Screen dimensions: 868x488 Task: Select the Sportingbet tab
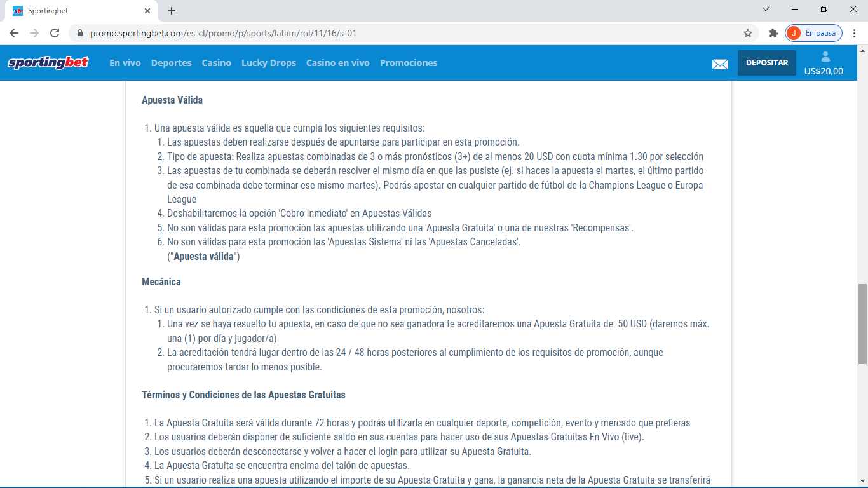click(81, 11)
